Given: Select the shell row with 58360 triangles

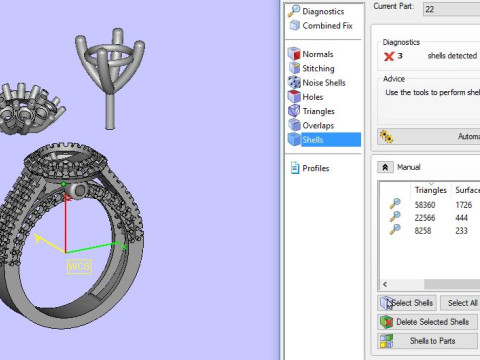Looking at the screenshot, I should tap(430, 204).
